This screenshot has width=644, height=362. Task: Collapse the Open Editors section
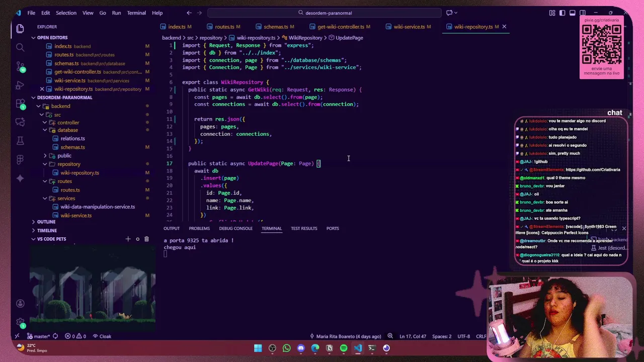coord(52,38)
